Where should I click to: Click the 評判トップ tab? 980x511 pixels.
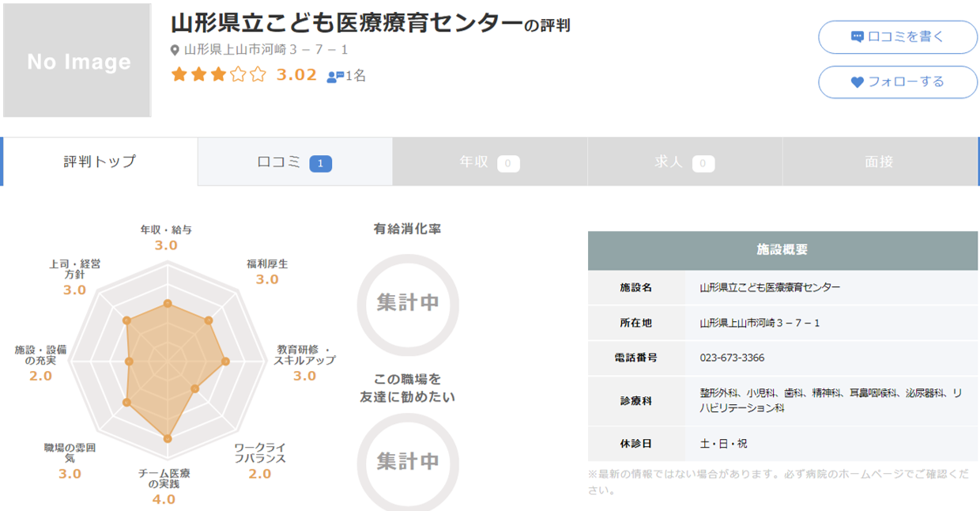pos(97,161)
